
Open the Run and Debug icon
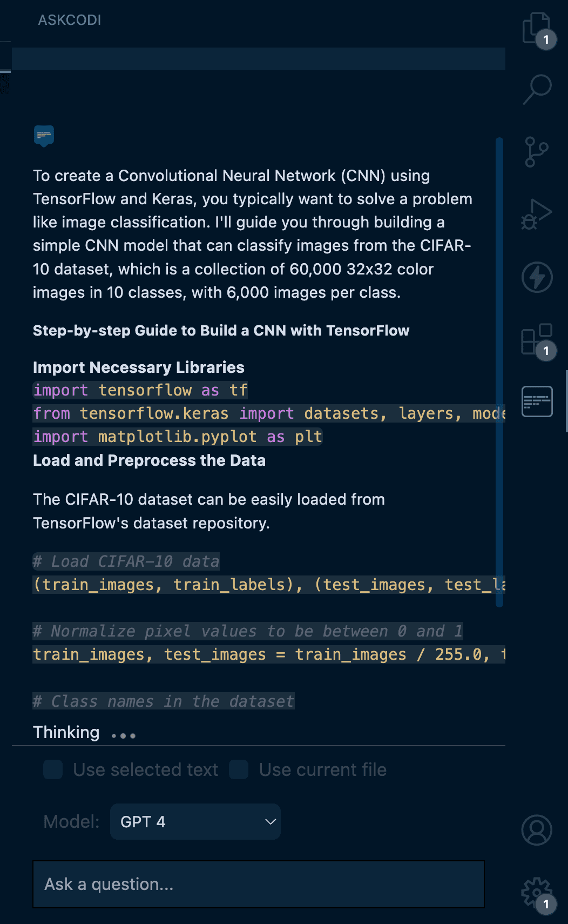click(x=537, y=215)
